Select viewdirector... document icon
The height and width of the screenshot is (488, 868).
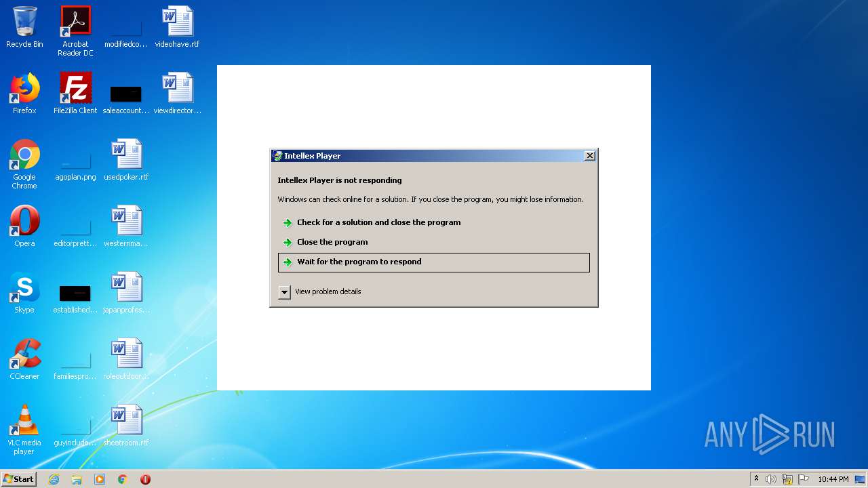coord(177,94)
